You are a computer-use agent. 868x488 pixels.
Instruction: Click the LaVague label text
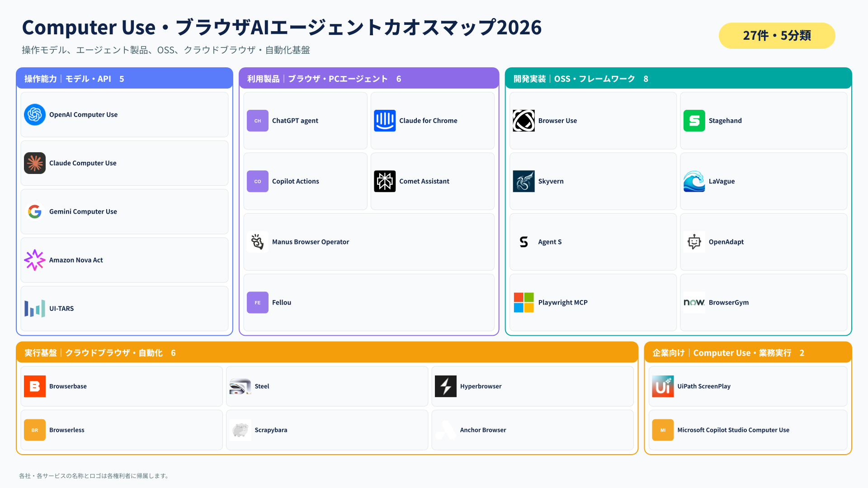(722, 181)
